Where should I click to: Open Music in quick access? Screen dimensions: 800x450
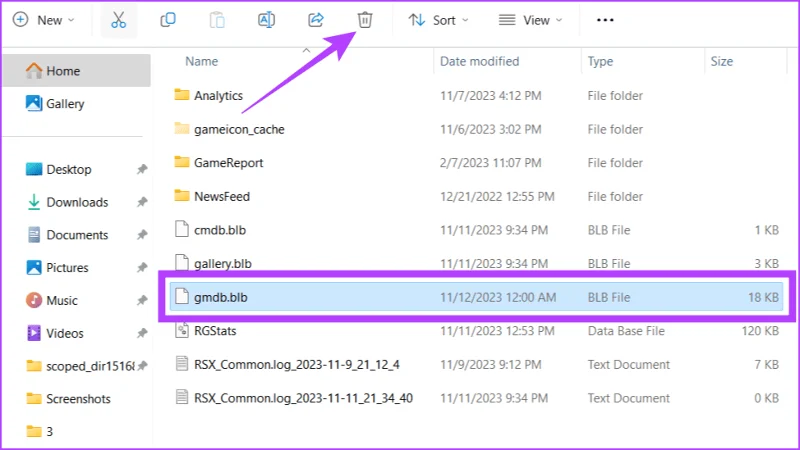point(52,300)
